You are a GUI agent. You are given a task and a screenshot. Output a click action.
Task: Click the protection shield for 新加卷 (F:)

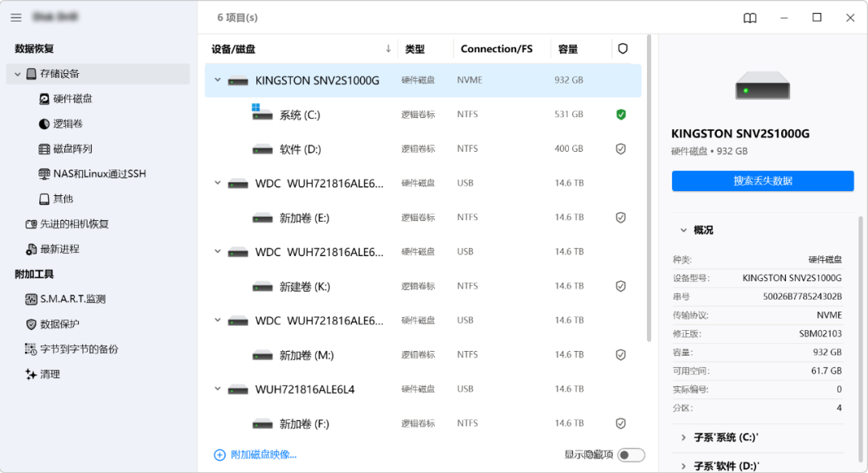tap(621, 423)
